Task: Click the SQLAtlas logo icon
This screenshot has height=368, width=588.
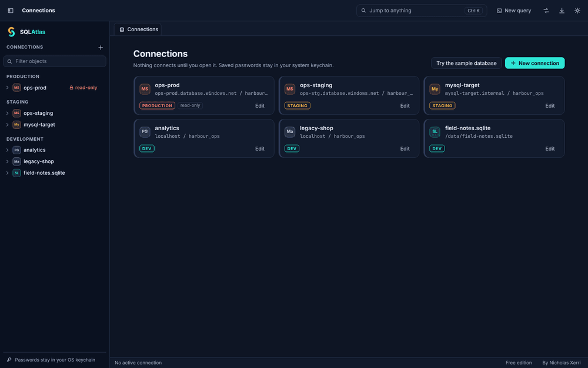Action: click(x=12, y=32)
